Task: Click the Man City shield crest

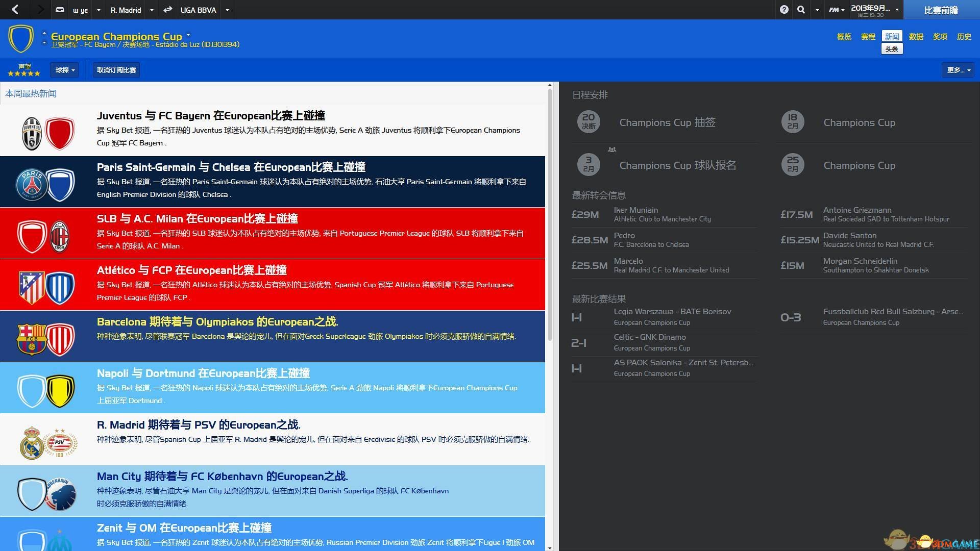Action: 32,494
